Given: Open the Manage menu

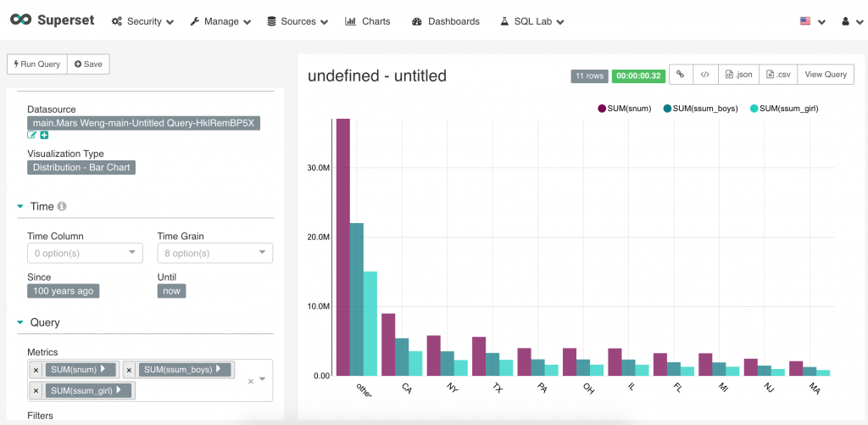Looking at the screenshot, I should (220, 21).
